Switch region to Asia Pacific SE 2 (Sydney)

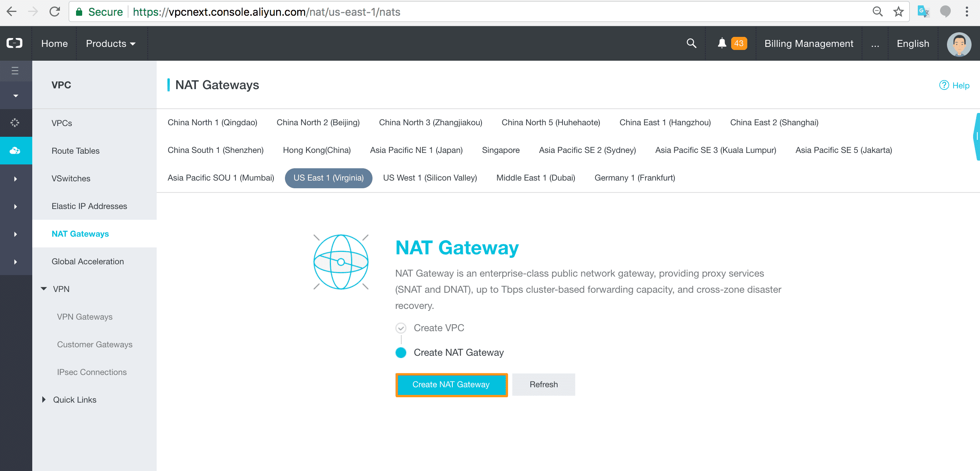click(x=588, y=150)
